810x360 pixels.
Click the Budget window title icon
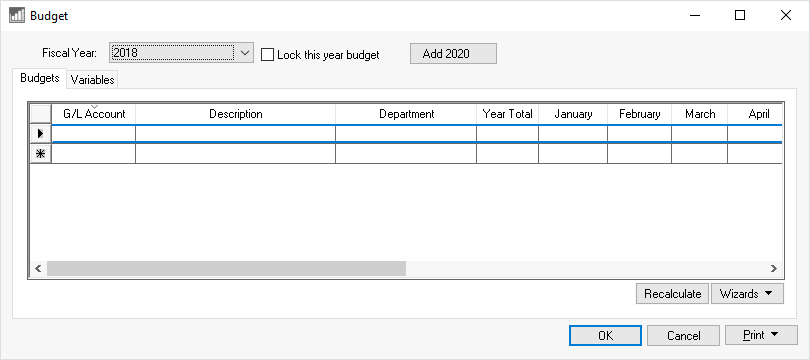[x=17, y=15]
